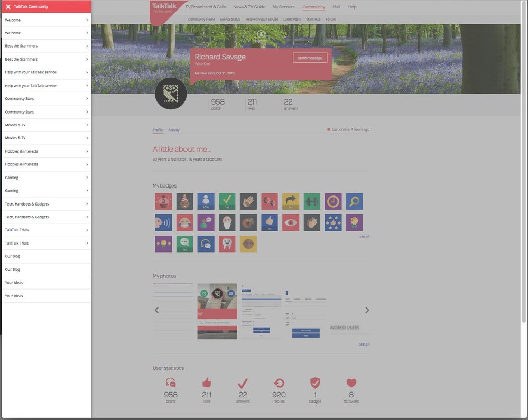Show previous photos with left arrow
528x420 pixels.
click(x=156, y=310)
